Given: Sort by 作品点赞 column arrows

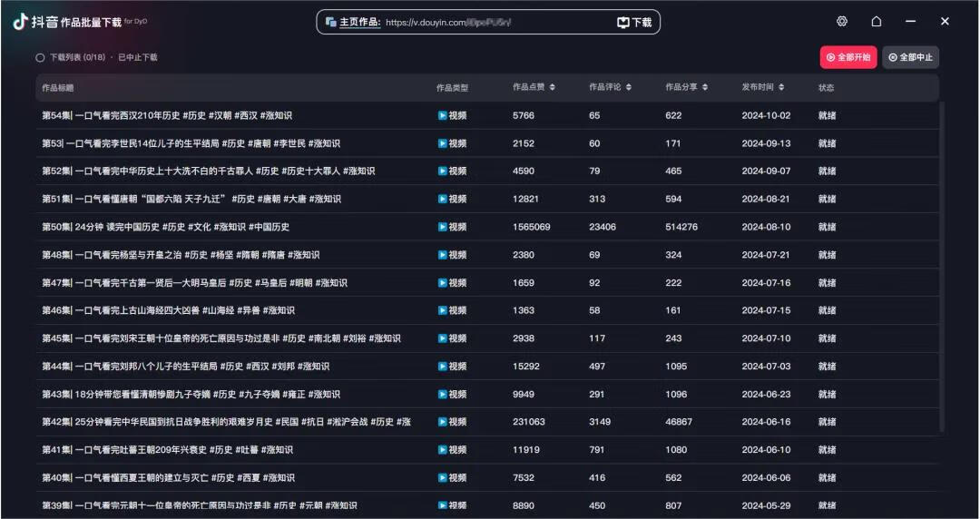Looking at the screenshot, I should point(552,88).
